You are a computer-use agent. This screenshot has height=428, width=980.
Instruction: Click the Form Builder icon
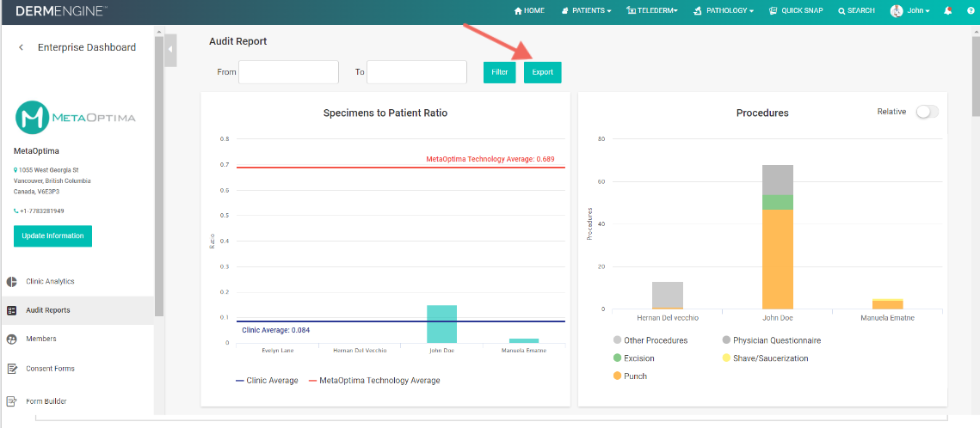[12, 401]
